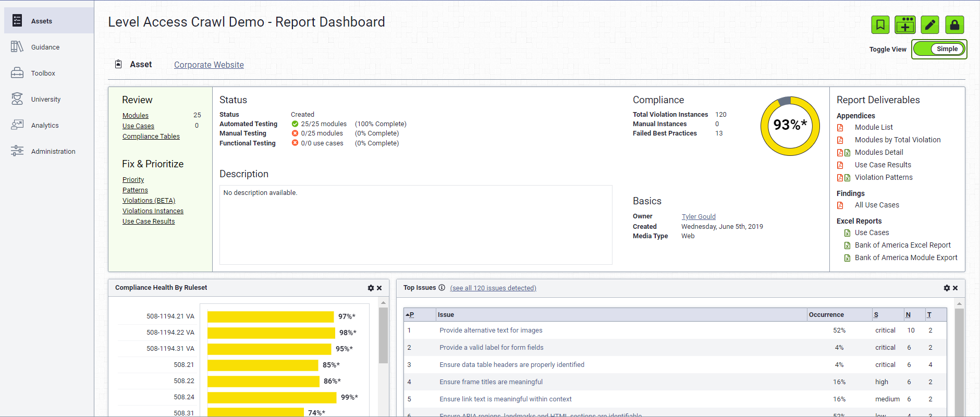Open the Corporate Website asset link
Screen dimensions: 980x417
pyautogui.click(x=209, y=65)
